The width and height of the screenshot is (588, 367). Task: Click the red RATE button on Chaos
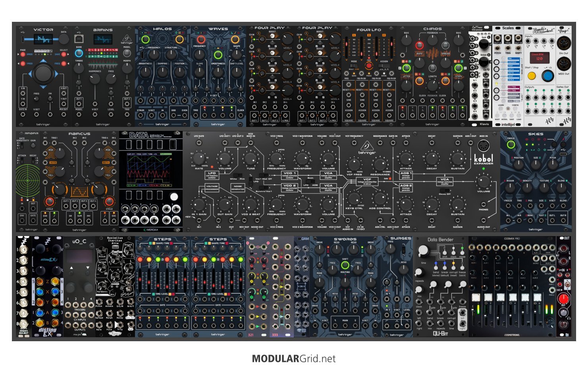pos(419,45)
